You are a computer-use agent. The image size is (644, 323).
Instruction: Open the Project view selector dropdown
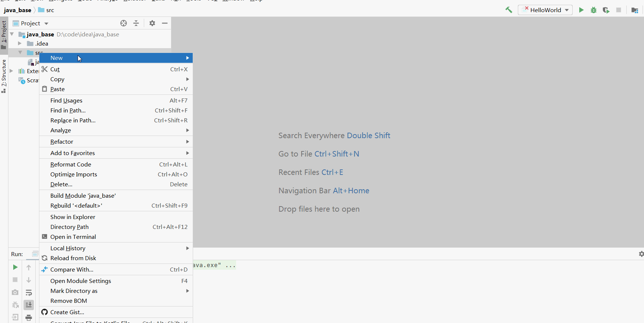pos(31,24)
